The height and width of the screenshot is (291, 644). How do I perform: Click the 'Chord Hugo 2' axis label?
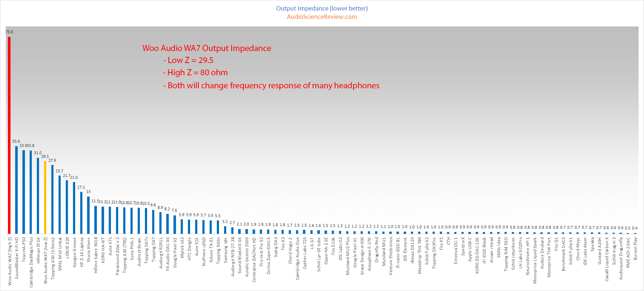(x=290, y=251)
